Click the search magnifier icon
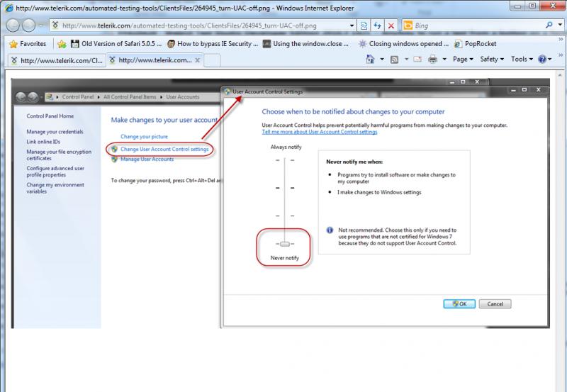 click(549, 25)
